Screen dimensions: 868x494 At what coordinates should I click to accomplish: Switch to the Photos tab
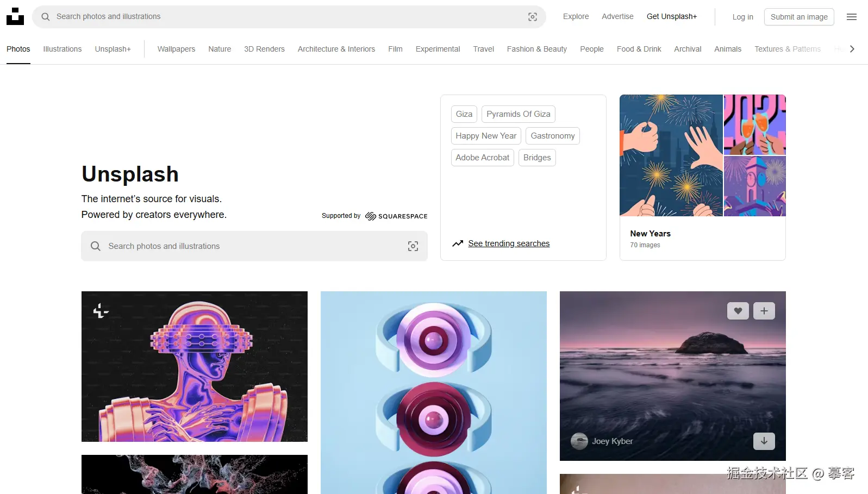[x=18, y=49]
